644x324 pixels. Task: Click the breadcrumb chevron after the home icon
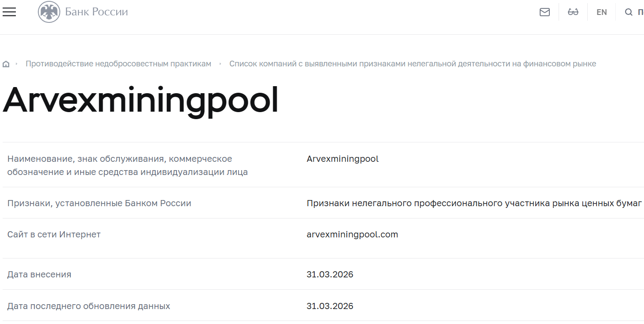point(17,63)
